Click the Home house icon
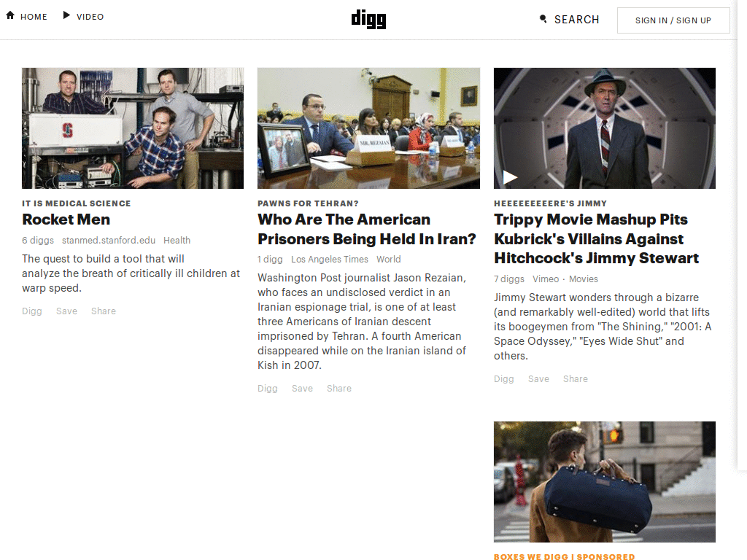This screenshot has width=747, height=560. click(x=10, y=15)
